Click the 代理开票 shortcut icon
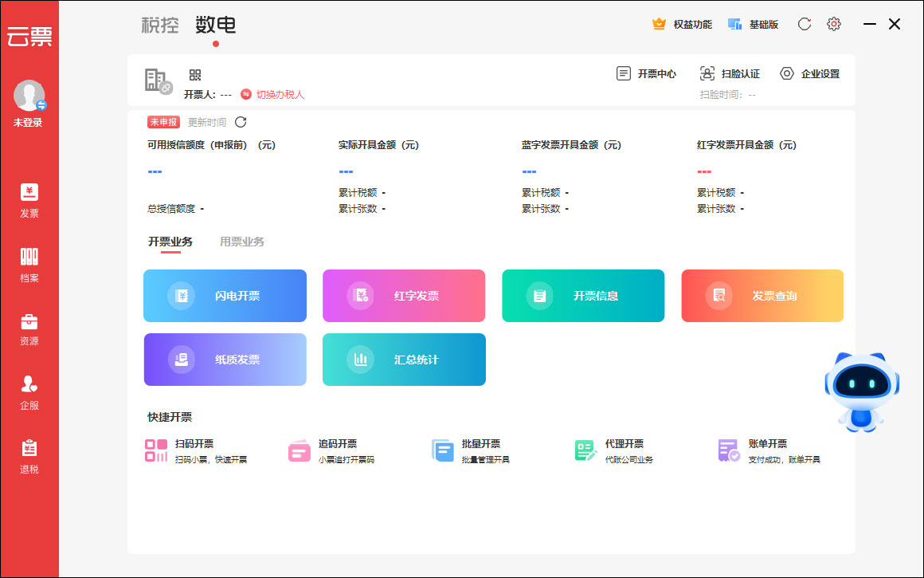This screenshot has height=578, width=924. click(585, 450)
